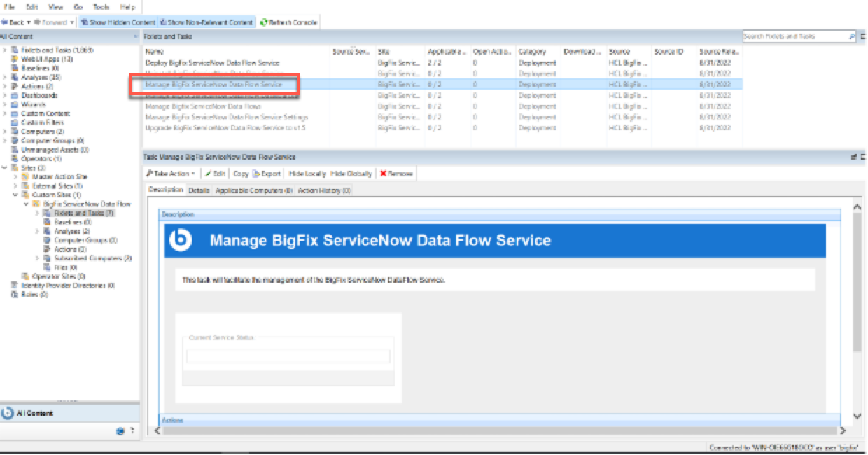Select the Unmanaged Assets (0) icon
This screenshot has width=868, height=455.
pos(15,150)
